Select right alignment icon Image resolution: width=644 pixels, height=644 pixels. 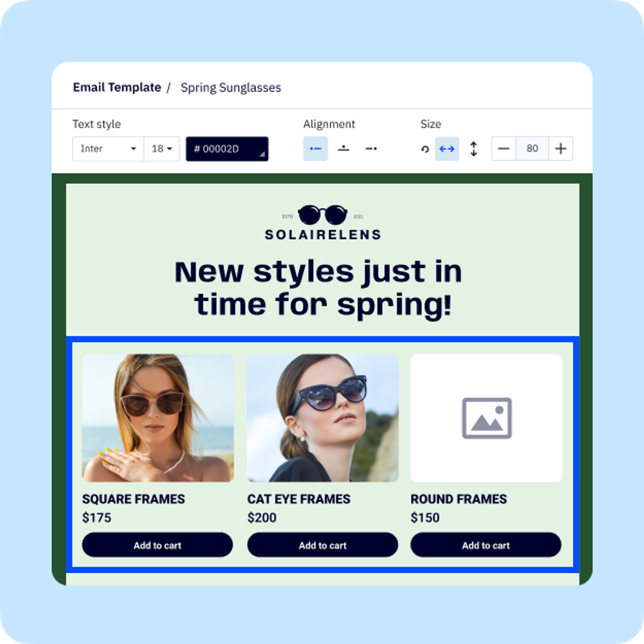371,149
